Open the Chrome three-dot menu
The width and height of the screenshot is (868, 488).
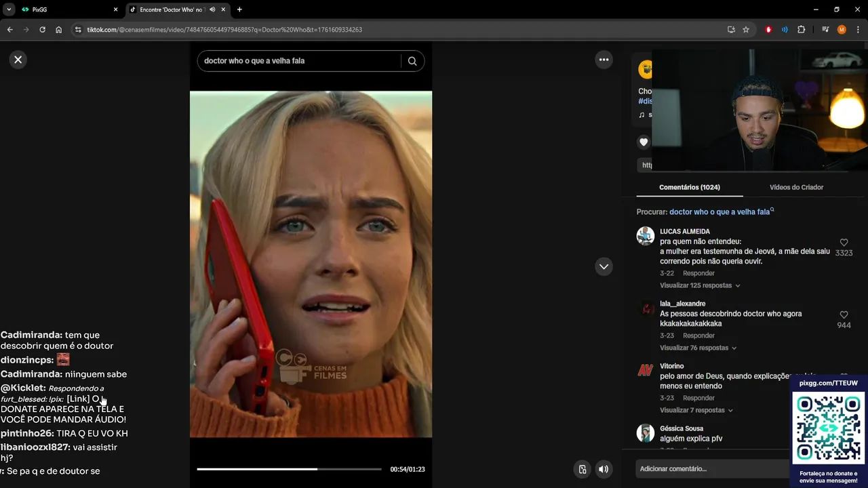click(858, 30)
